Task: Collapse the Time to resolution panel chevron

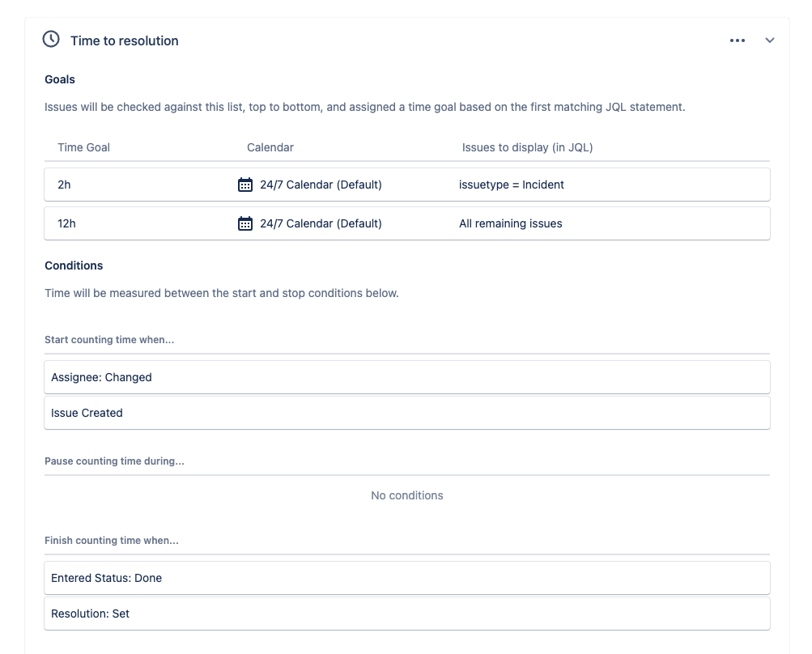Action: [x=770, y=40]
